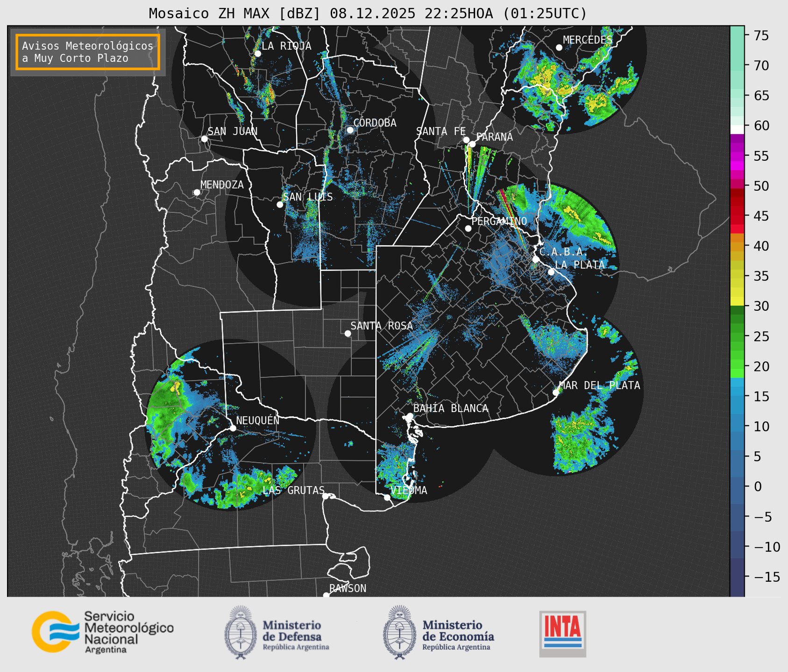The height and width of the screenshot is (672, 788).
Task: Click the 60 dBZ white band on scale
Action: pyautogui.click(x=737, y=129)
